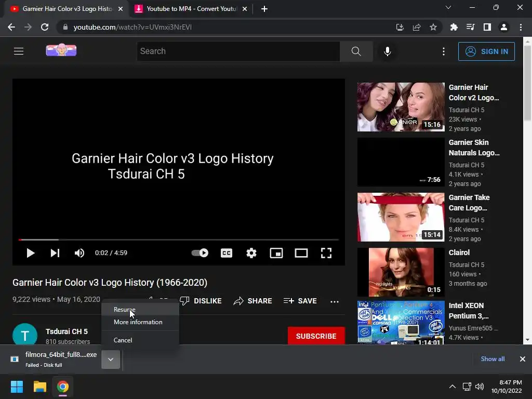Open the Tsdurai CH 5 channel avatar
The height and width of the screenshot is (399, 532).
coord(25,335)
